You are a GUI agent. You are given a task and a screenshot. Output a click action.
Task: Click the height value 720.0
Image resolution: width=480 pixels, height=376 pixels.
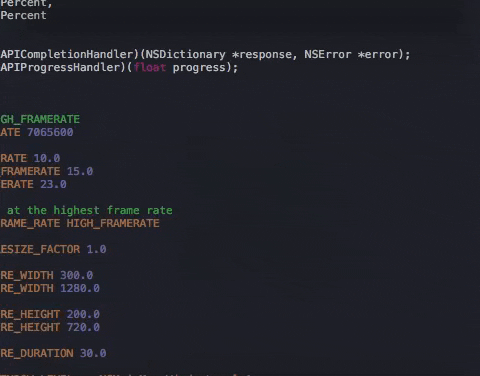(x=83, y=327)
